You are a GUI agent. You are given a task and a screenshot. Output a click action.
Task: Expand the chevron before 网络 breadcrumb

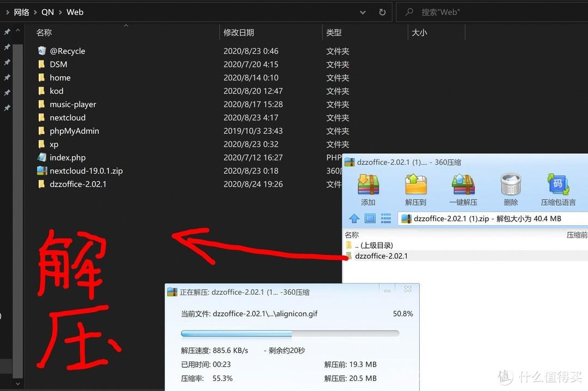pyautogui.click(x=8, y=12)
